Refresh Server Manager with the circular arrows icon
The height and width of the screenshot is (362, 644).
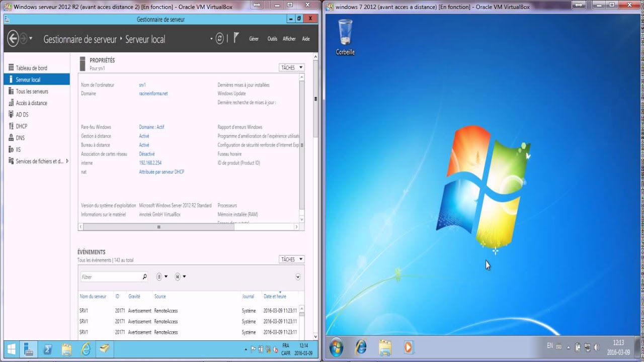219,39
